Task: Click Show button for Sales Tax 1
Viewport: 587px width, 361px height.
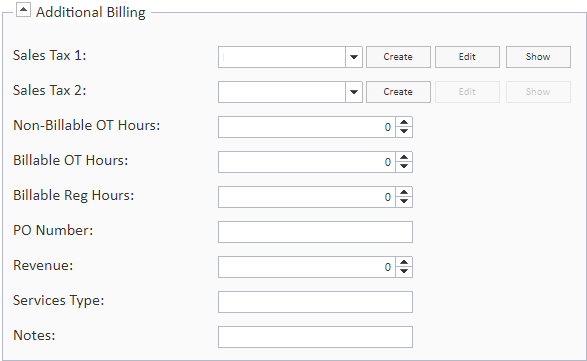Action: pyautogui.click(x=538, y=57)
